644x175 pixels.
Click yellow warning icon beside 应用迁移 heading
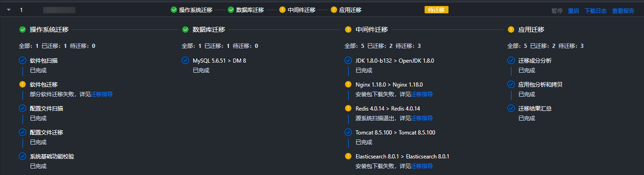(511, 29)
